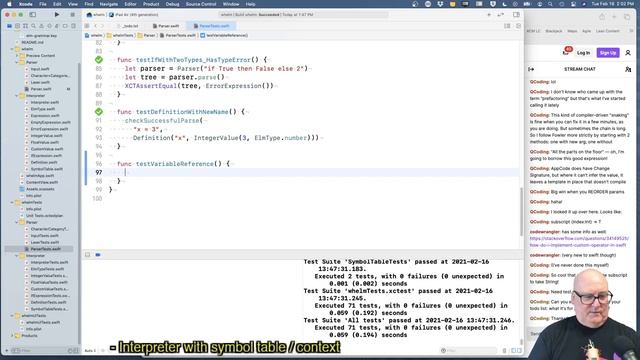Open SymbolTable.swift in the navigator
Viewport: 640px width, 360px height.
[x=47, y=169]
